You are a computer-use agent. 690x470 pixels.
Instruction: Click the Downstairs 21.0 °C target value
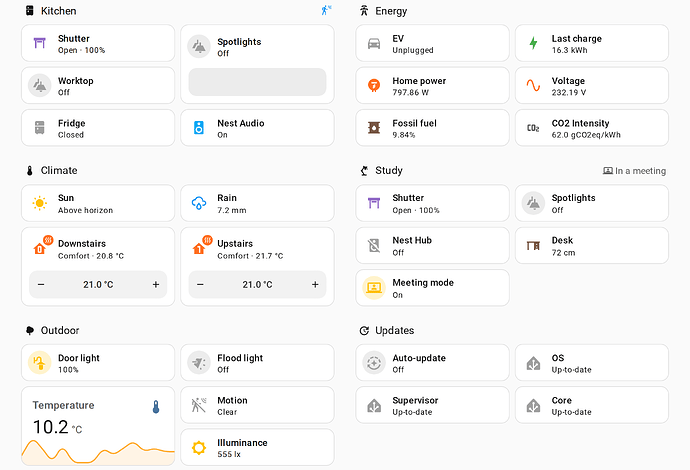(x=98, y=285)
